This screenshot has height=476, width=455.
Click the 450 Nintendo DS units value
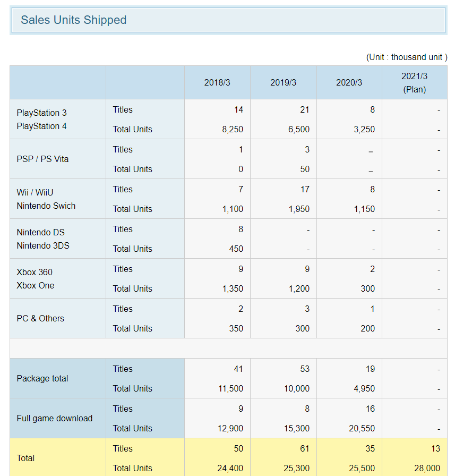coord(236,249)
